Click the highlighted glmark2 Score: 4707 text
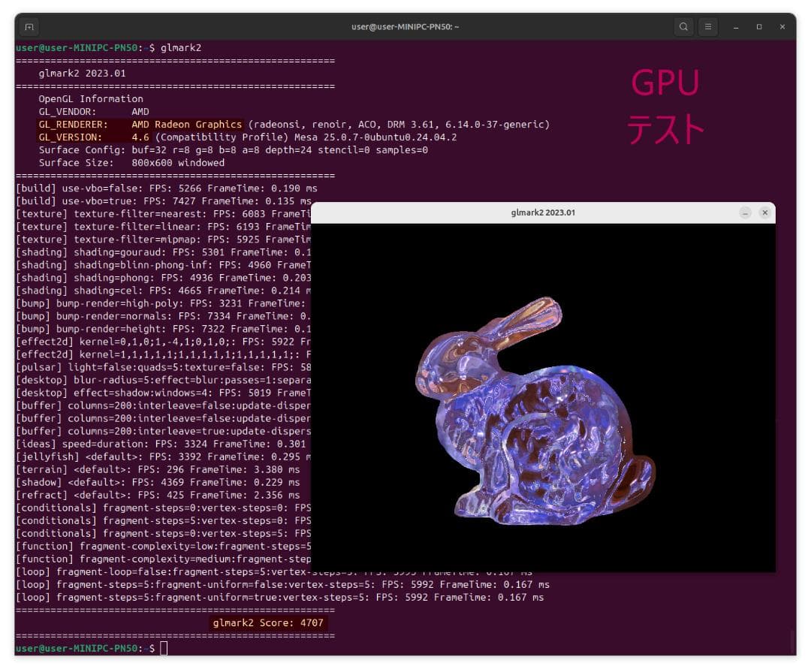Screen dimensions: 811x672 (269, 622)
